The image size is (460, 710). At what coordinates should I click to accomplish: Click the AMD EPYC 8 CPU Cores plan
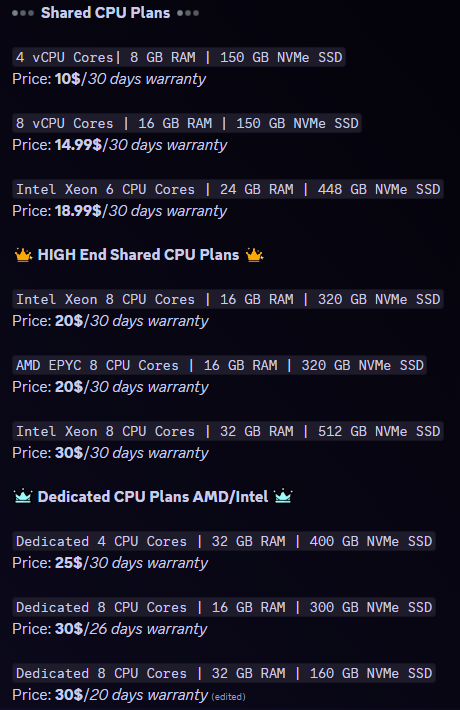(220, 365)
